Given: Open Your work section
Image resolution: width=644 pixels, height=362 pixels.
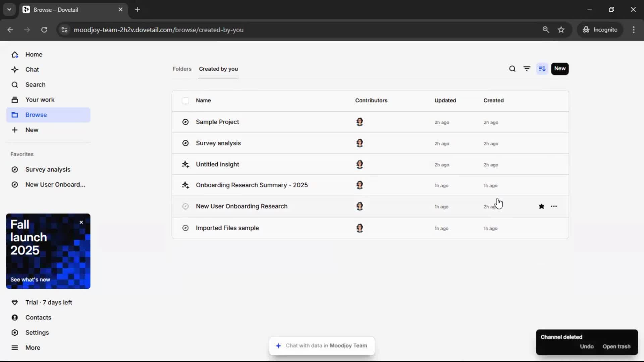Looking at the screenshot, I should (x=40, y=100).
